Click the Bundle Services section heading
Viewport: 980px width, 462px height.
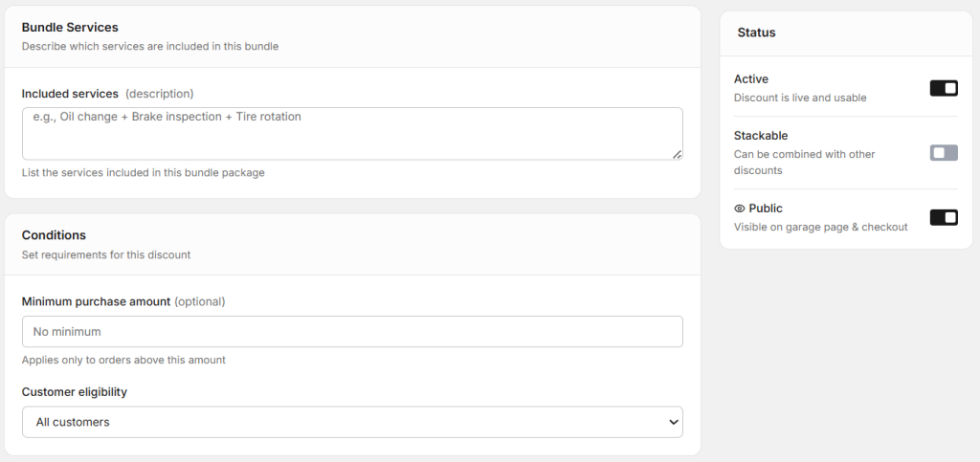[70, 28]
